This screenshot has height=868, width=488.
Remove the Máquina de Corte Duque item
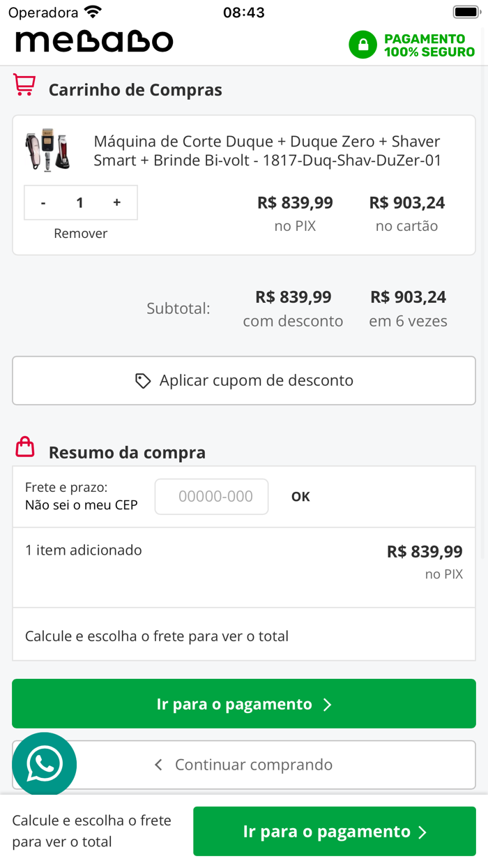point(80,233)
